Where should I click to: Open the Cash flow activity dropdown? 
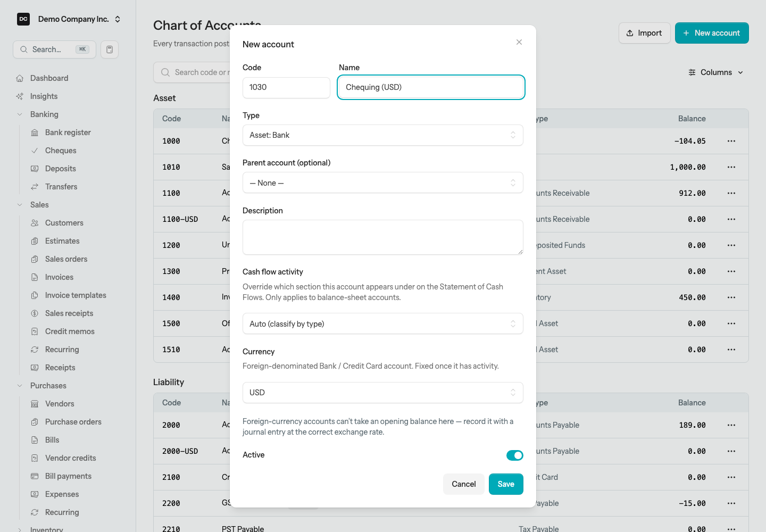(x=383, y=324)
